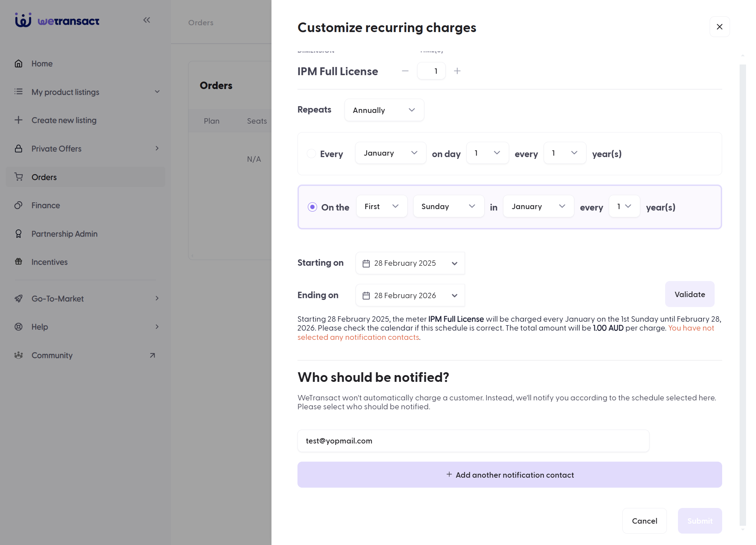The width and height of the screenshot is (756, 545).
Task: Collapse the sidebar with double chevron
Action: (x=147, y=20)
